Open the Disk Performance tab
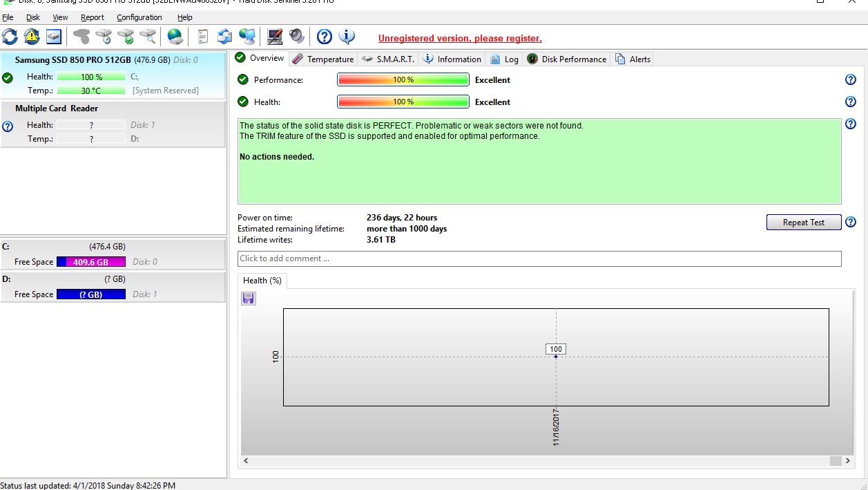Image resolution: width=868 pixels, height=490 pixels. 567,59
